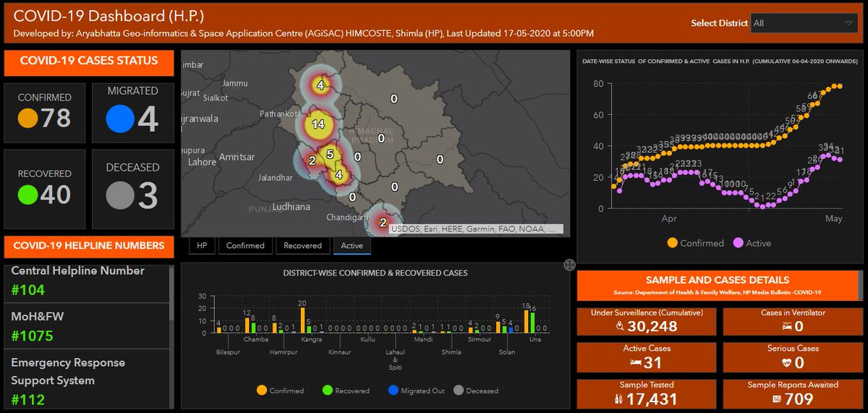
Task: Select the Active map tab
Action: [x=352, y=246]
